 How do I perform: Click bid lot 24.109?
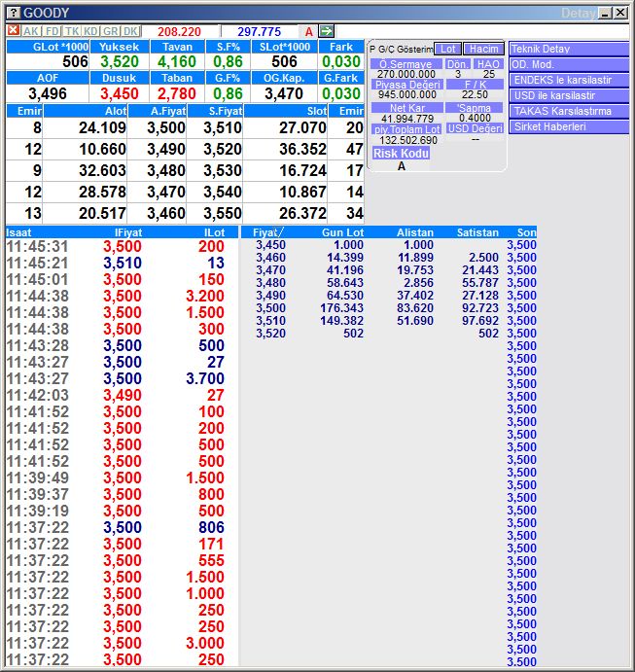102,127
